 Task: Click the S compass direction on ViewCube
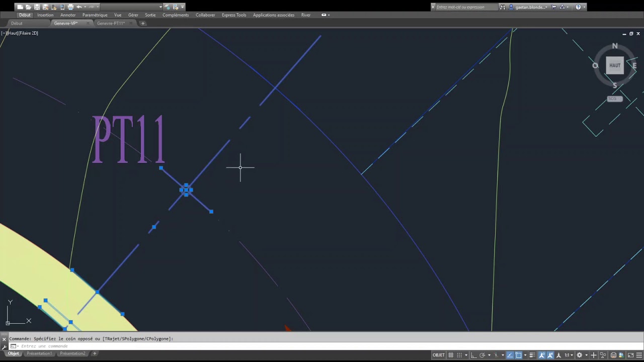pos(615,85)
